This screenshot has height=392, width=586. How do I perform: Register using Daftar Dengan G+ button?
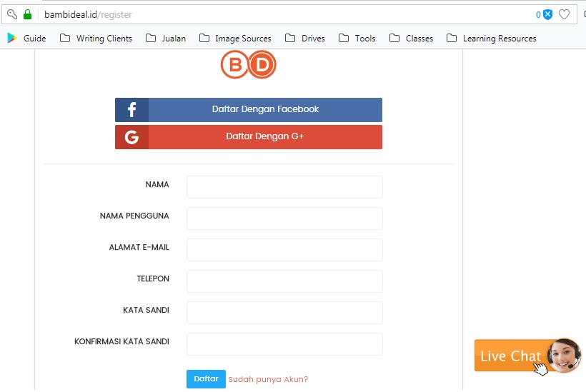[x=248, y=137]
